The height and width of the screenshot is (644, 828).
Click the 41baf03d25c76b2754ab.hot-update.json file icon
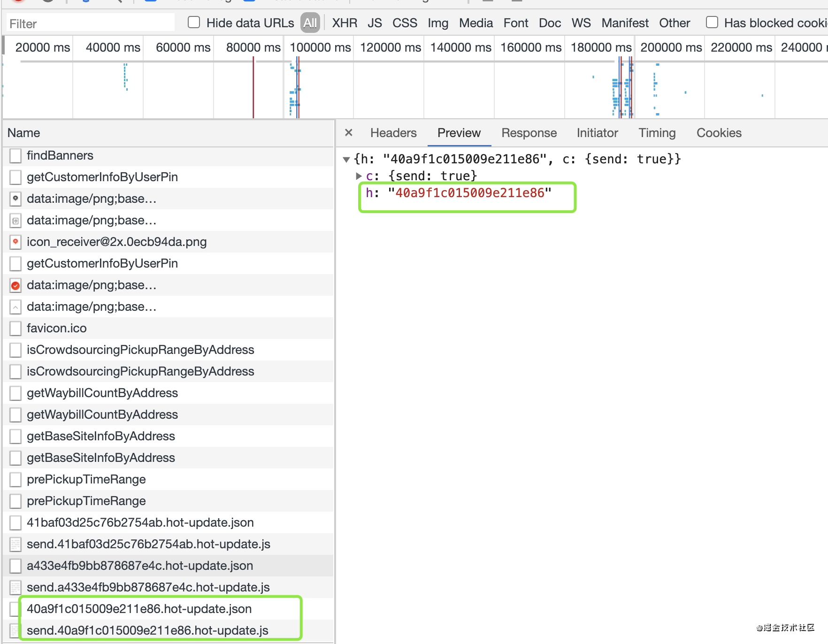15,522
